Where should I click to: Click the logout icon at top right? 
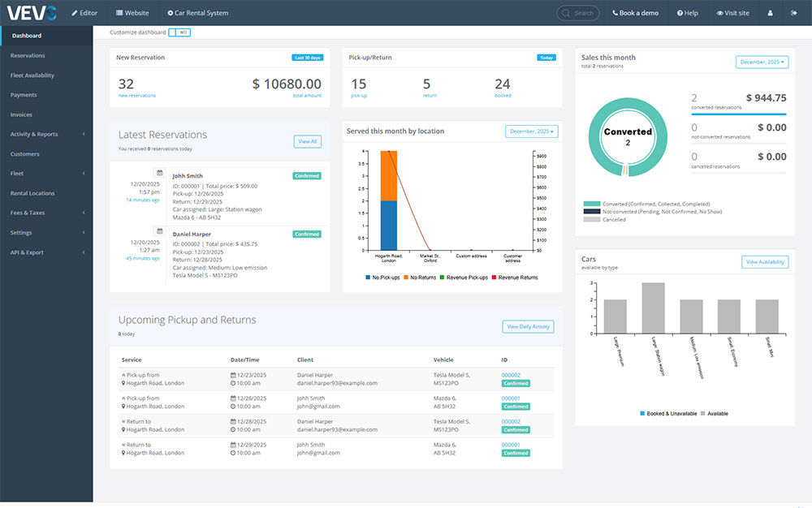793,13
